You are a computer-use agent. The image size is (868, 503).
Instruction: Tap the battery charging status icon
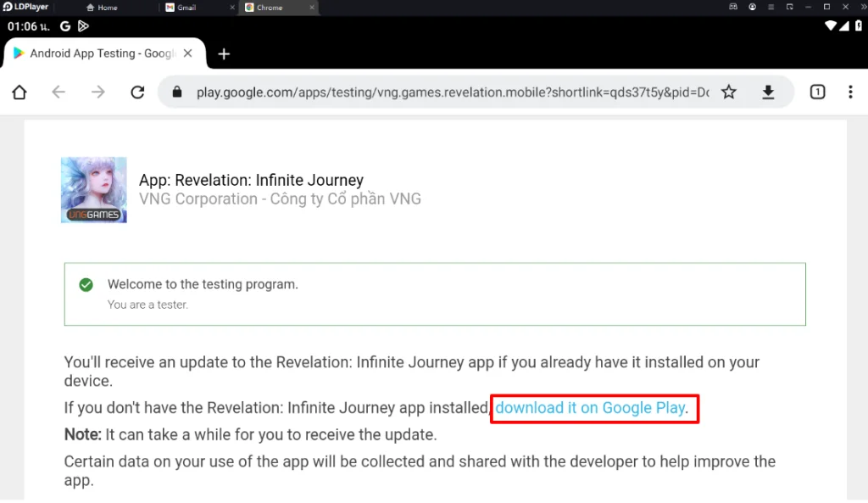858,25
